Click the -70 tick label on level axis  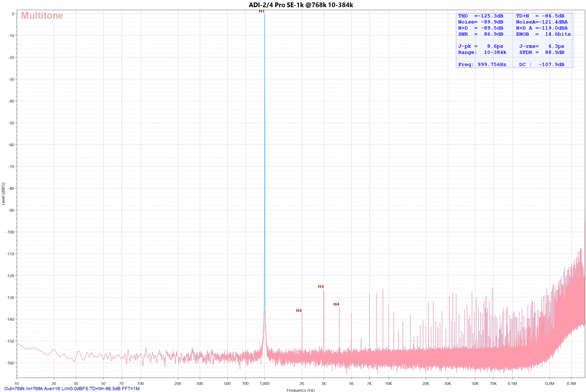tap(11, 166)
